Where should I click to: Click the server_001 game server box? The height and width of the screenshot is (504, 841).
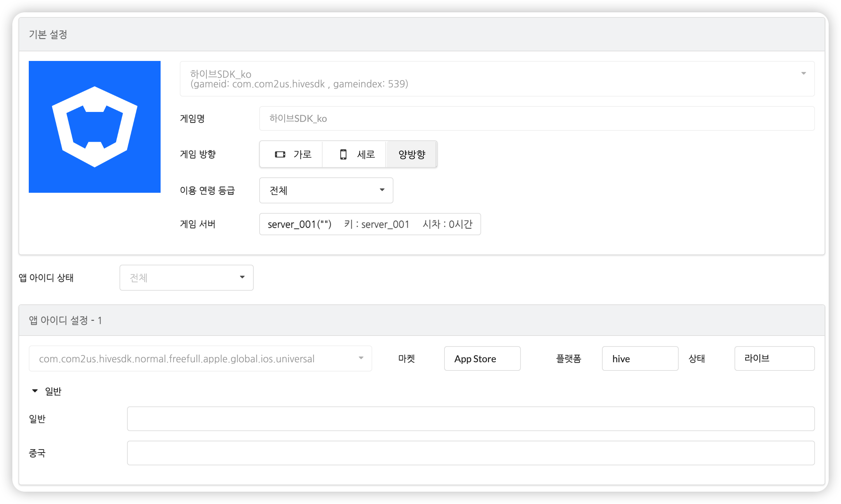click(x=370, y=224)
